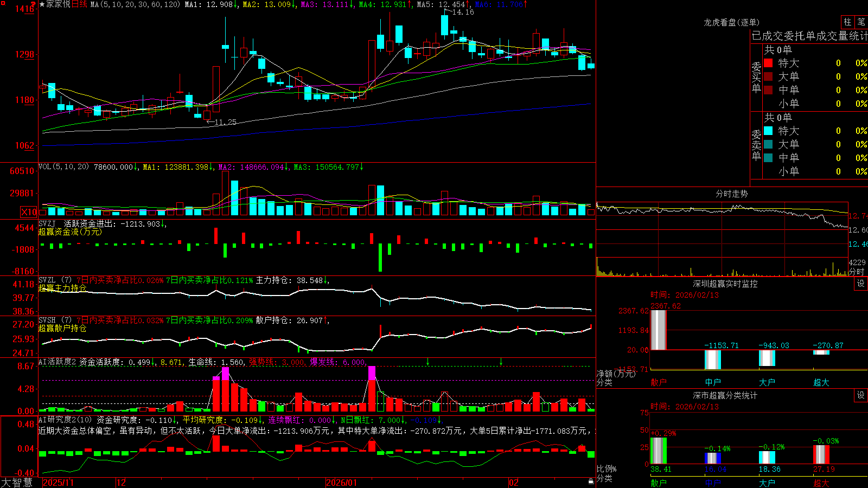The image size is (868, 488).
Task: Click the 12 month timeline marker
Action: pos(121,483)
